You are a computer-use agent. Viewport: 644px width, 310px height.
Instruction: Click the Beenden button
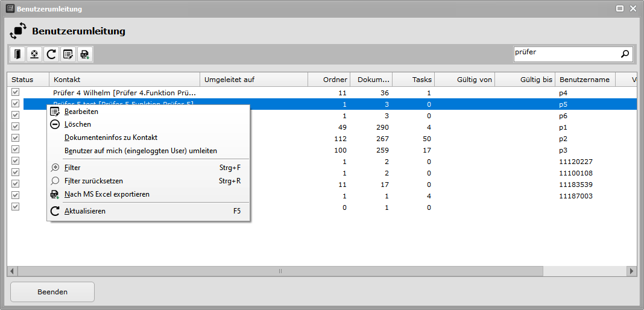(52, 293)
